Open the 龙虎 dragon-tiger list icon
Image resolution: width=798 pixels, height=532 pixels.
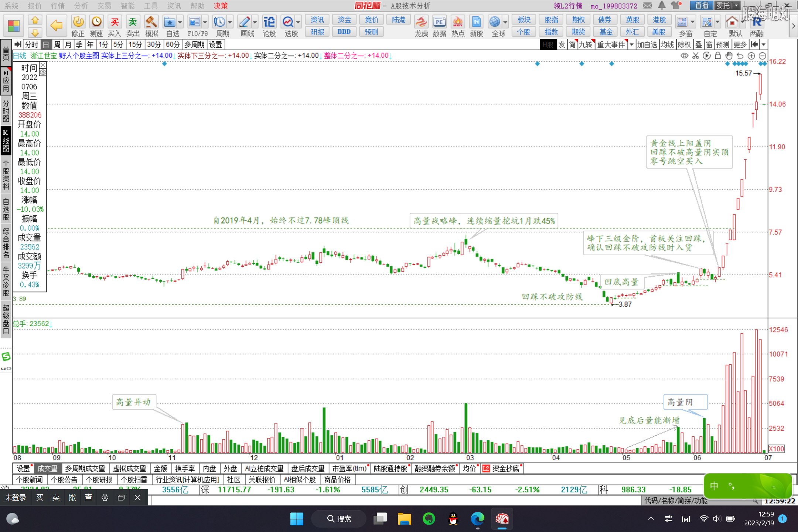coord(421,26)
